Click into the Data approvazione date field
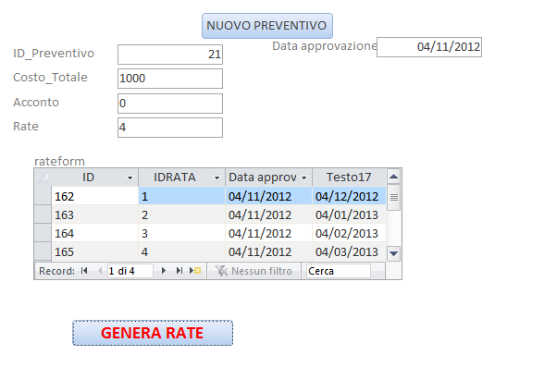The image size is (557, 392). (429, 46)
